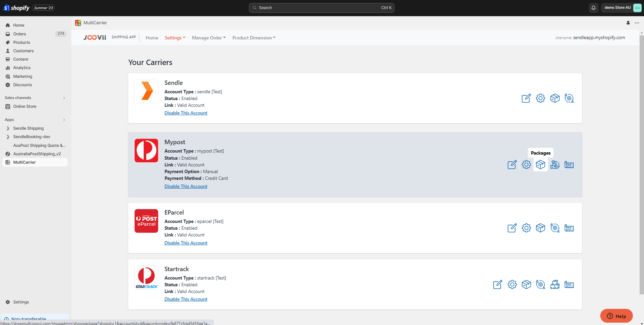The height and width of the screenshot is (325, 644).
Task: Expand the Product Dimension dropdown
Action: (254, 38)
